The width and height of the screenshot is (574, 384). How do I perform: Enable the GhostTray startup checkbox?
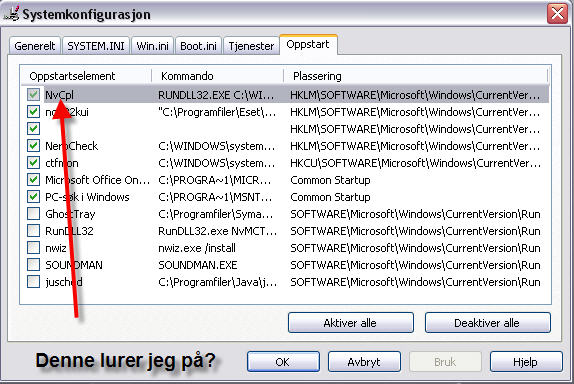pyautogui.click(x=33, y=214)
